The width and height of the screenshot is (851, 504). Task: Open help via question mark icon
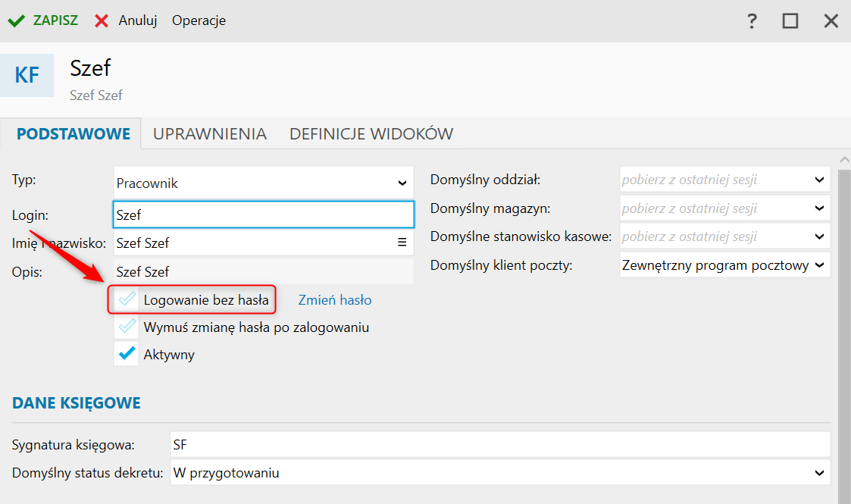tap(752, 21)
